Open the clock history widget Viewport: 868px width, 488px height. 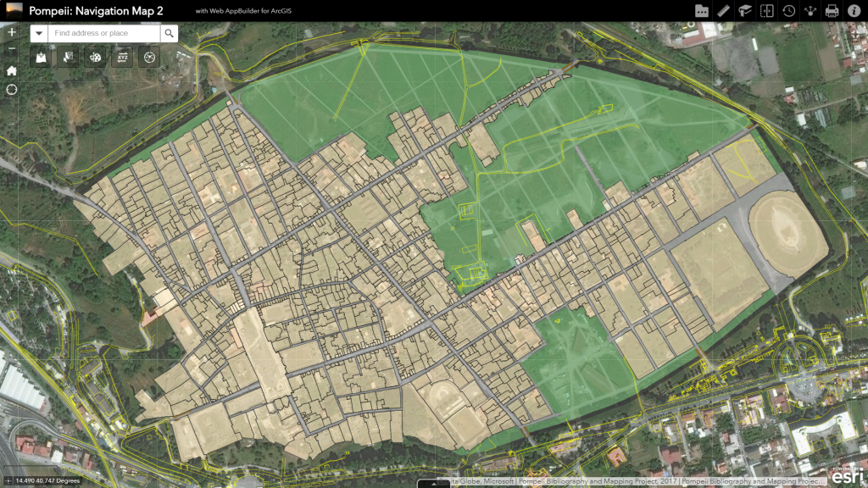coord(788,11)
